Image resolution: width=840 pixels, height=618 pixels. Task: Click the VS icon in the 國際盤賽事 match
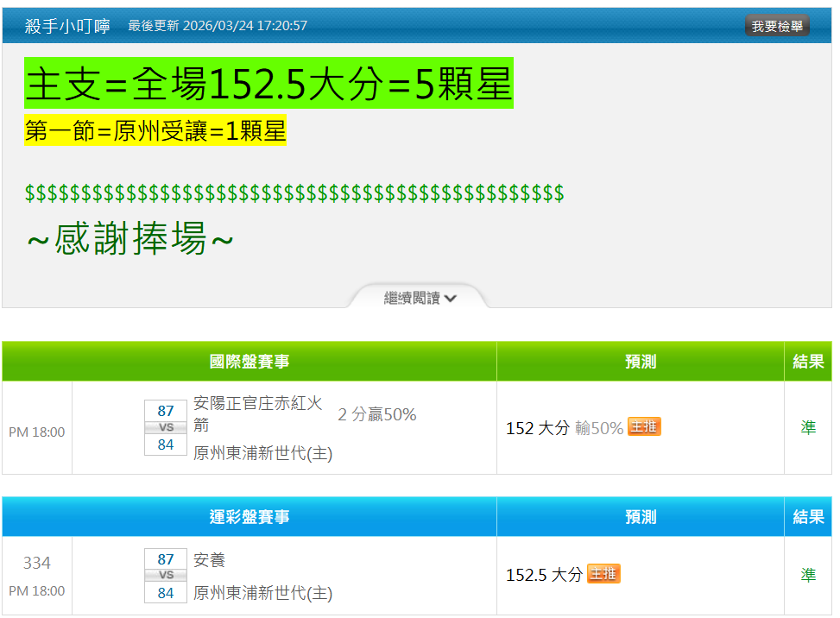point(166,428)
